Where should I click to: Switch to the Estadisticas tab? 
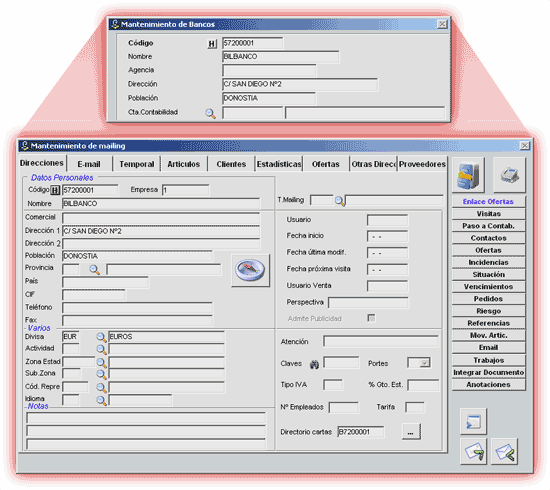[279, 164]
